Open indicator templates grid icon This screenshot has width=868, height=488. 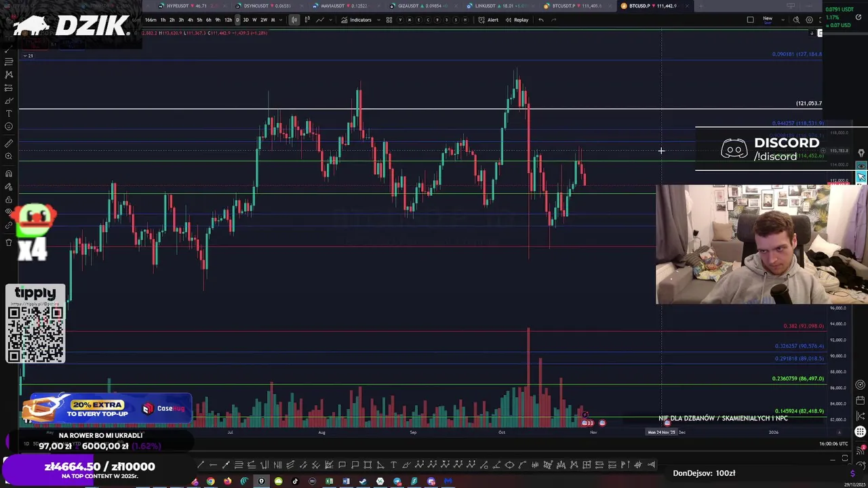point(389,20)
